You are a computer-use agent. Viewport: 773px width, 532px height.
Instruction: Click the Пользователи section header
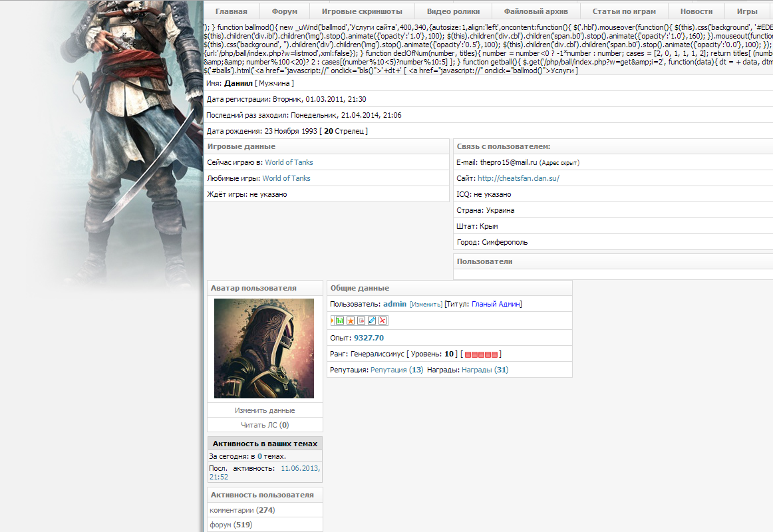(613, 261)
